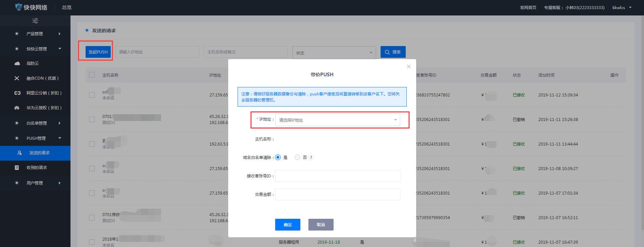Open 发送的请求 menu item

(39, 153)
